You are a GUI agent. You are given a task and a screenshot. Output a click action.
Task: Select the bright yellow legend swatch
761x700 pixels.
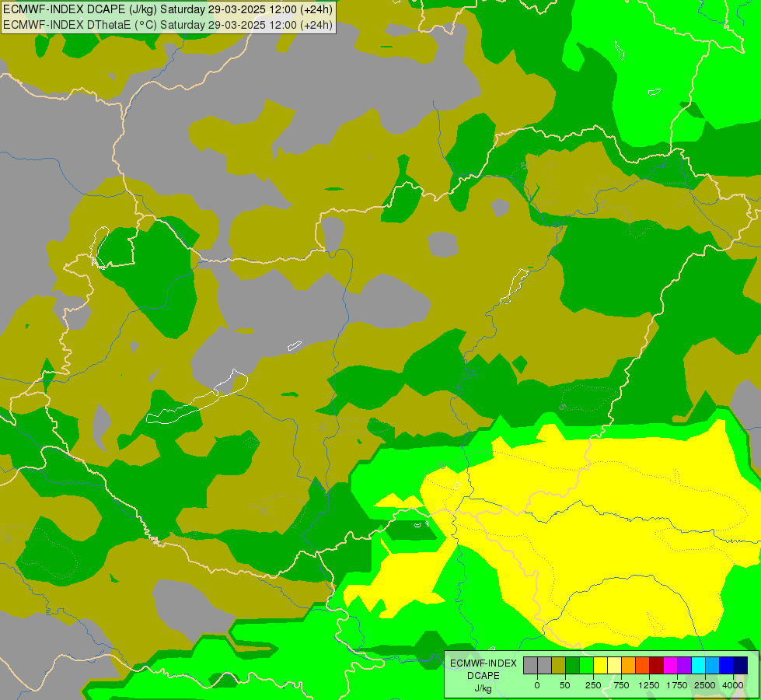(600, 665)
